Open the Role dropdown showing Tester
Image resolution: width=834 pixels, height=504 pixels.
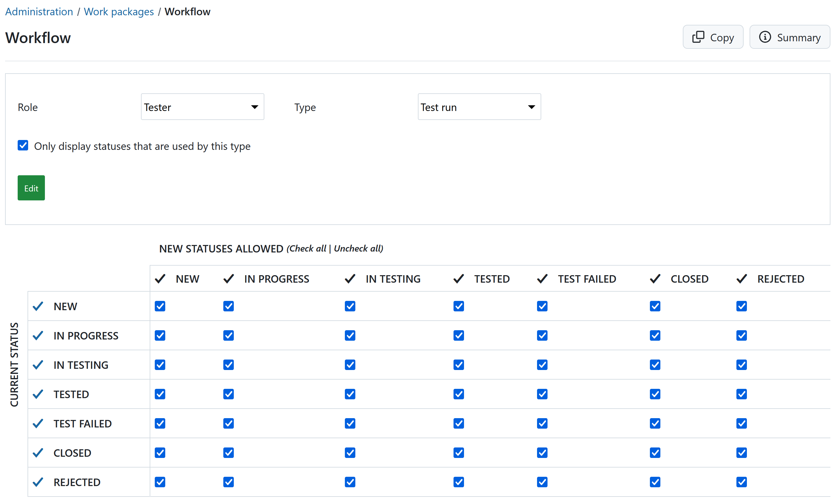click(202, 106)
